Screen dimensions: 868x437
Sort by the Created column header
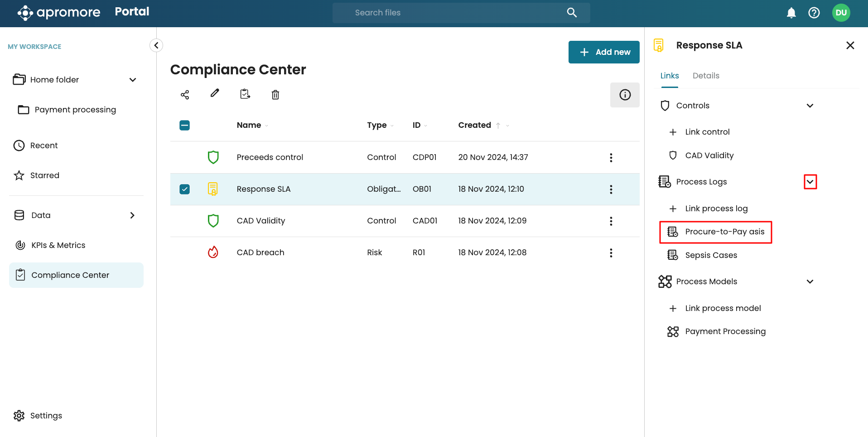tap(474, 125)
